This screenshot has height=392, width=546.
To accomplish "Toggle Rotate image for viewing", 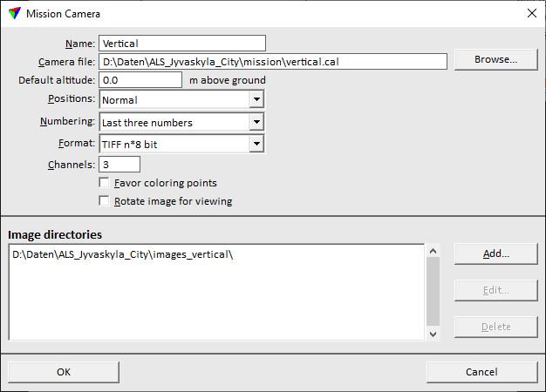I will pyautogui.click(x=105, y=201).
